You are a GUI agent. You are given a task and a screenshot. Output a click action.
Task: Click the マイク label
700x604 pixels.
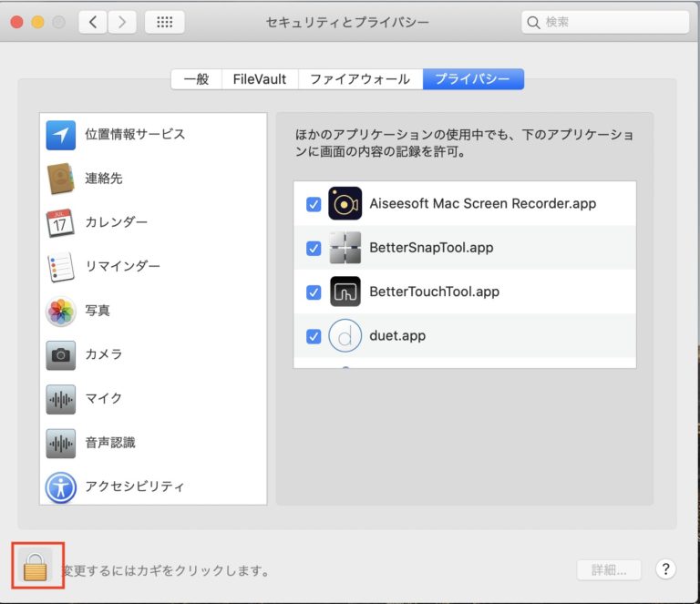104,398
